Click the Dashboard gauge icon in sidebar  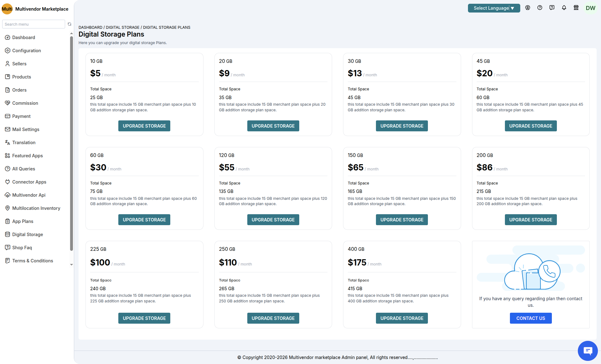(8, 38)
